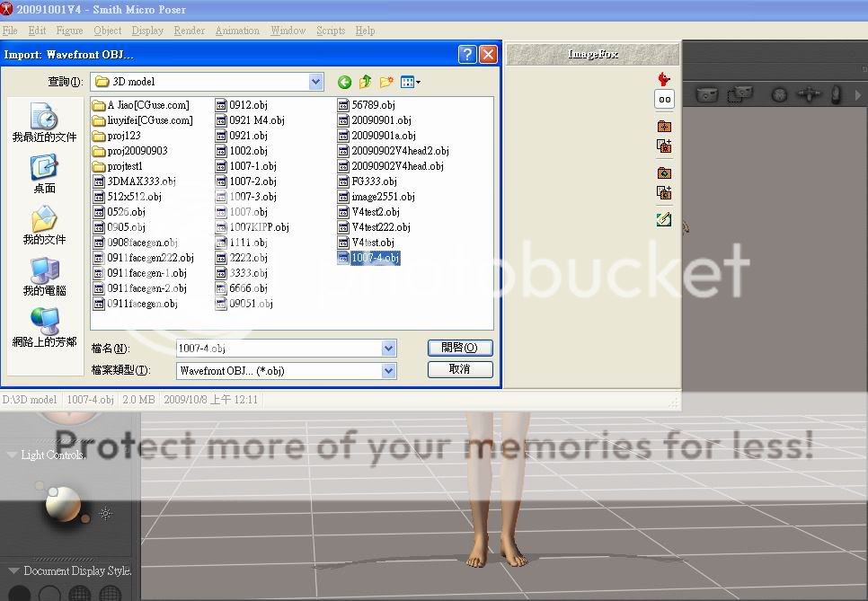
Task: Open the Scripts menu
Action: 330,31
